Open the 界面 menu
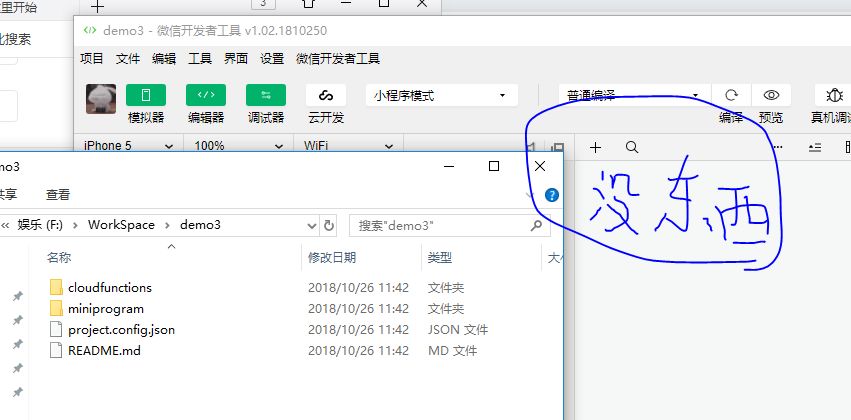The width and height of the screenshot is (851, 420). tap(236, 59)
